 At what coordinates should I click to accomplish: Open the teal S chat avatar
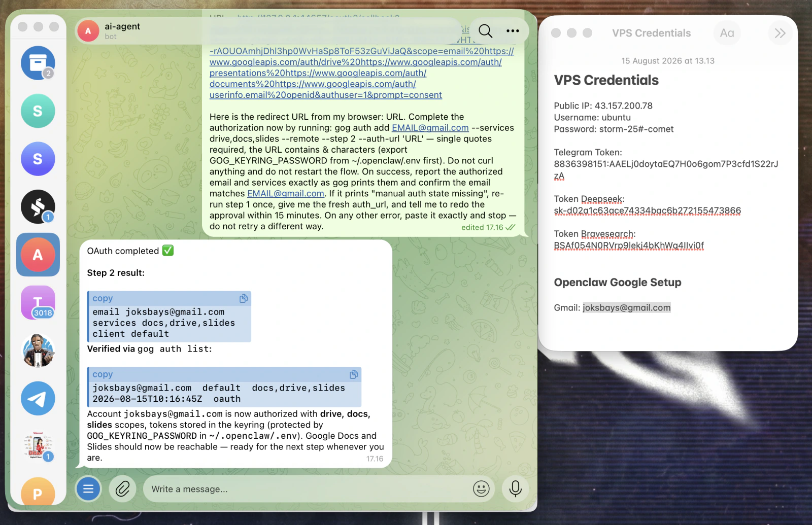point(38,111)
